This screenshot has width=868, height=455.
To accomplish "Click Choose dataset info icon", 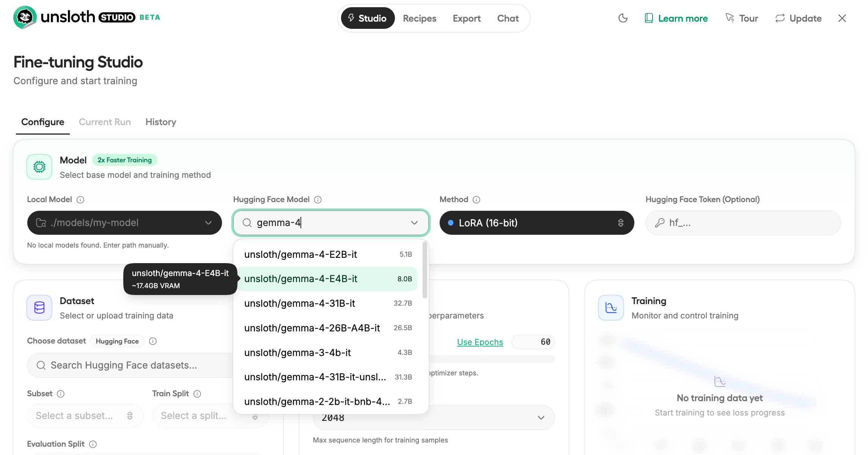I will point(153,341).
